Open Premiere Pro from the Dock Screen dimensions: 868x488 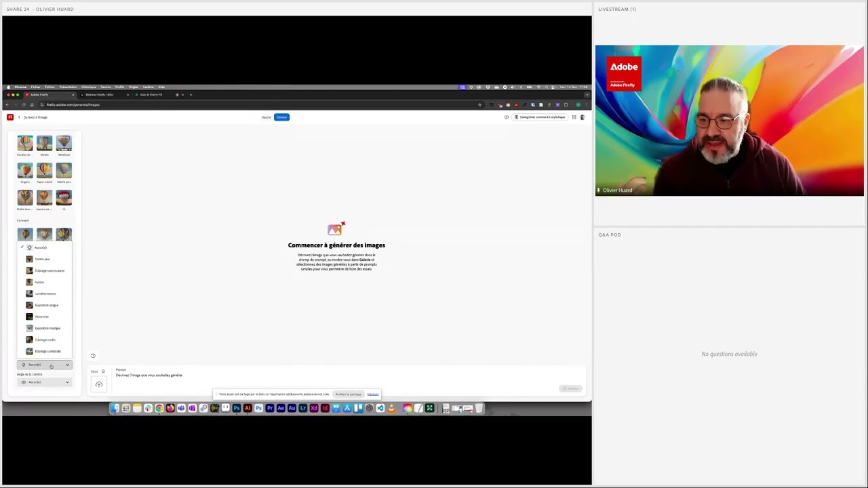[x=270, y=408]
